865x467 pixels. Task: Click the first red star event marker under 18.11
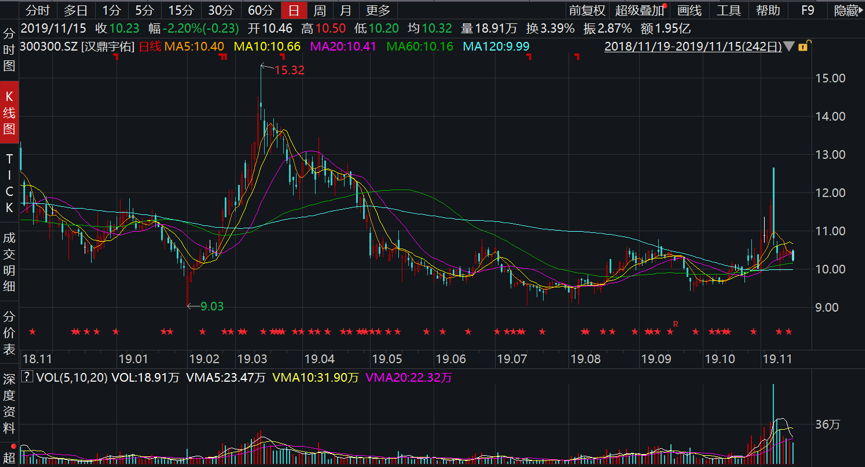[x=32, y=332]
